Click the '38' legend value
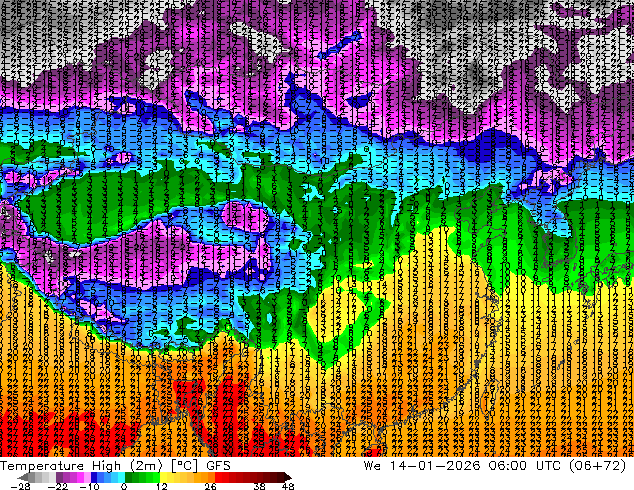 point(259,486)
